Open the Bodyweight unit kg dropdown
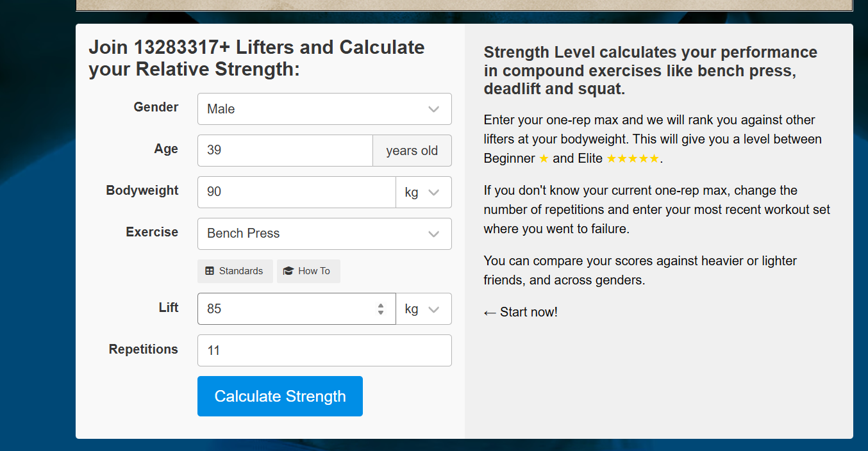Viewport: 868px width, 451px height. [423, 192]
